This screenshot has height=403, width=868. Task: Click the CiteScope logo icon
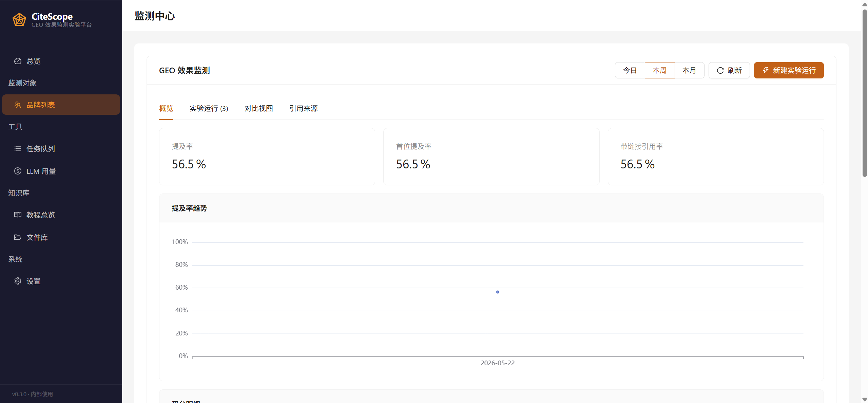pyautogui.click(x=19, y=20)
